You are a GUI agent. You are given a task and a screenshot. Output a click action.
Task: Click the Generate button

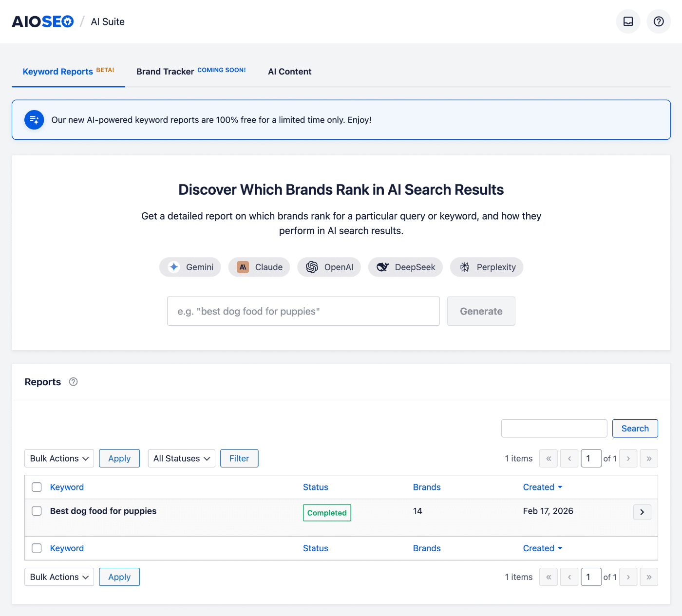click(481, 311)
